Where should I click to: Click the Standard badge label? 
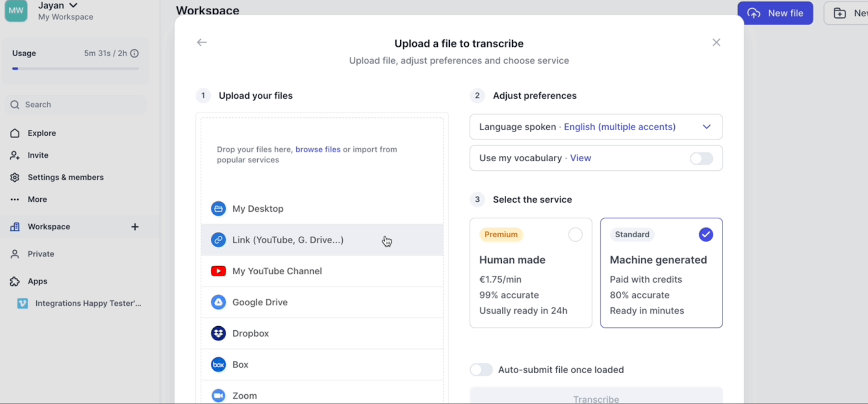click(x=632, y=235)
